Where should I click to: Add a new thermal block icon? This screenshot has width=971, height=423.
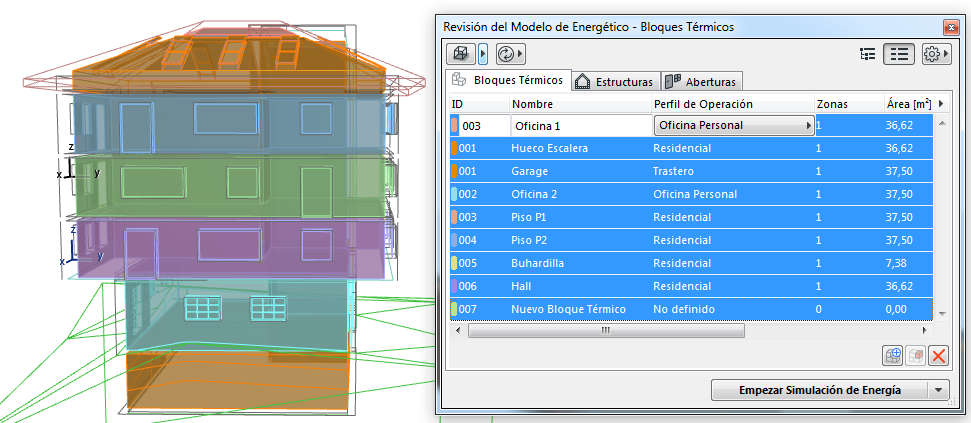pos(892,355)
